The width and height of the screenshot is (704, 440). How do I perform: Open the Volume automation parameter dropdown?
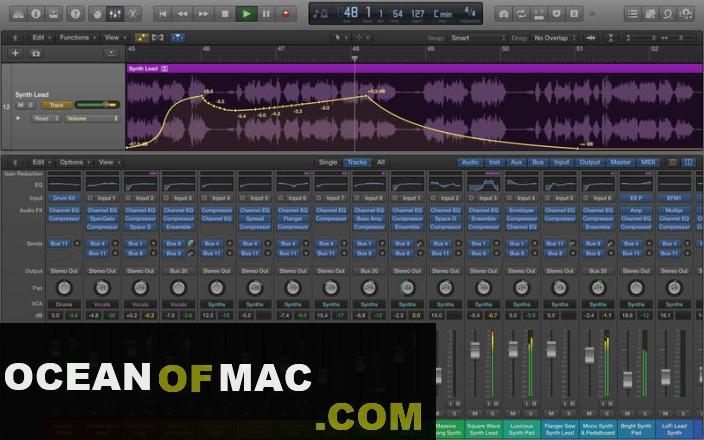point(92,119)
